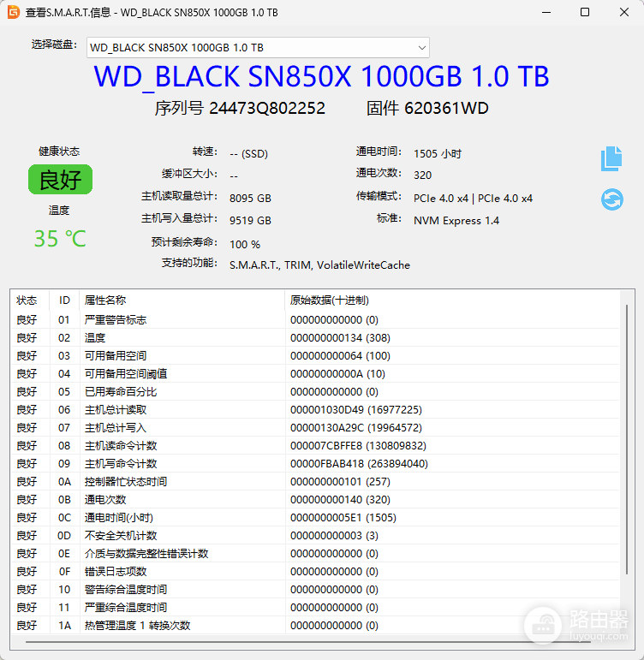Select the 主机总计写入 row
This screenshot has height=660, width=644.
click(314, 428)
